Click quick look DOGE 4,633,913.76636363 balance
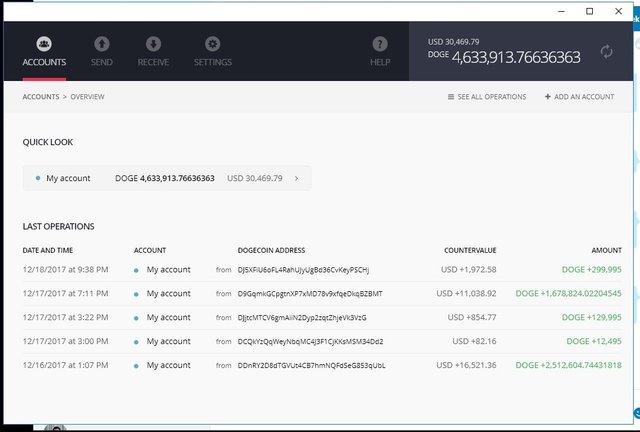The height and width of the screenshot is (432, 640). (x=165, y=178)
